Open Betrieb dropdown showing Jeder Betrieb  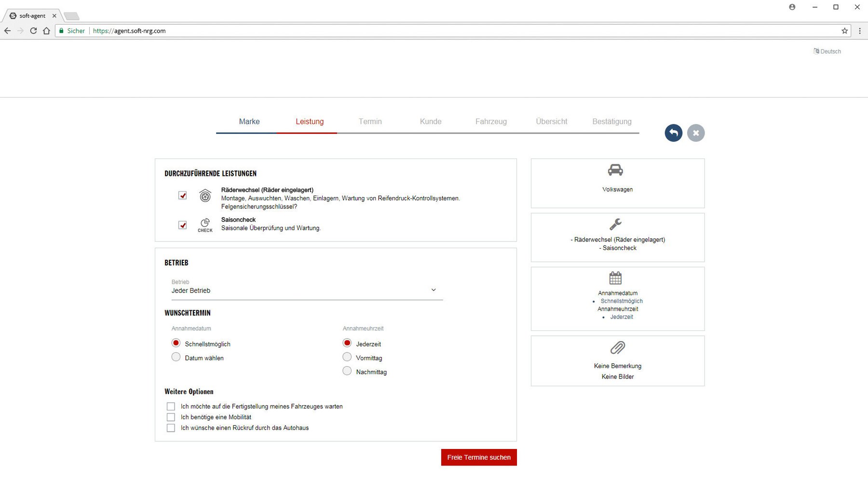coord(307,290)
